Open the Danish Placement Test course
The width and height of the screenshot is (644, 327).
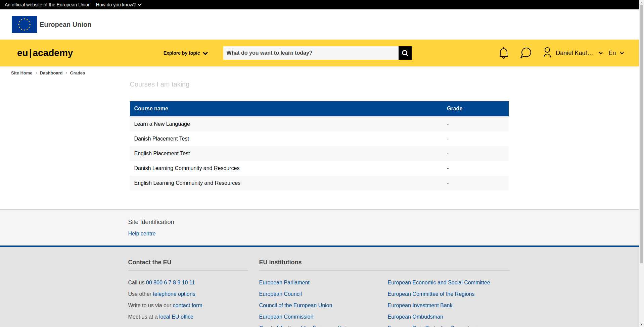click(x=162, y=139)
